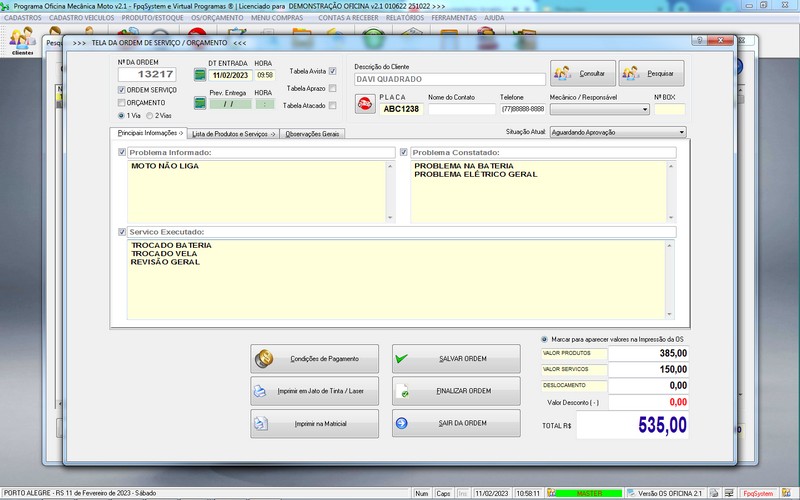
Task: Click the Telefone field
Action: pyautogui.click(x=522, y=109)
